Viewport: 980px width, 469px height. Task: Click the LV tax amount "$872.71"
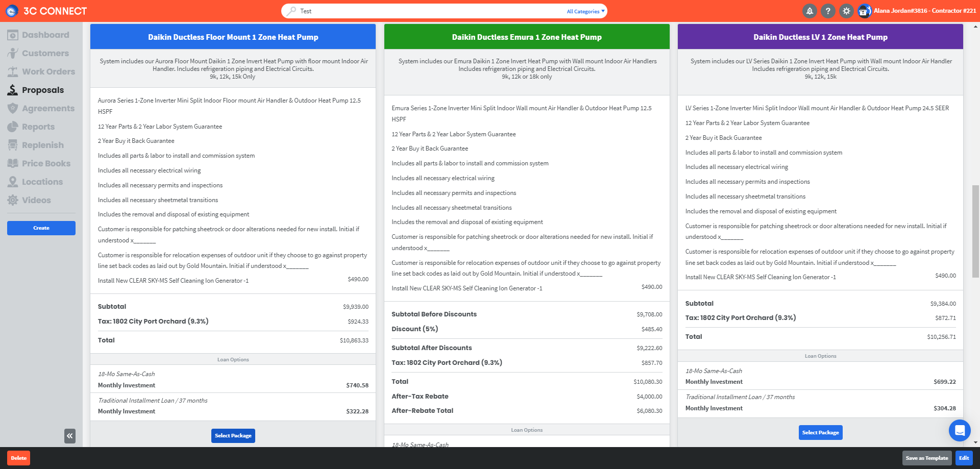tap(946, 318)
